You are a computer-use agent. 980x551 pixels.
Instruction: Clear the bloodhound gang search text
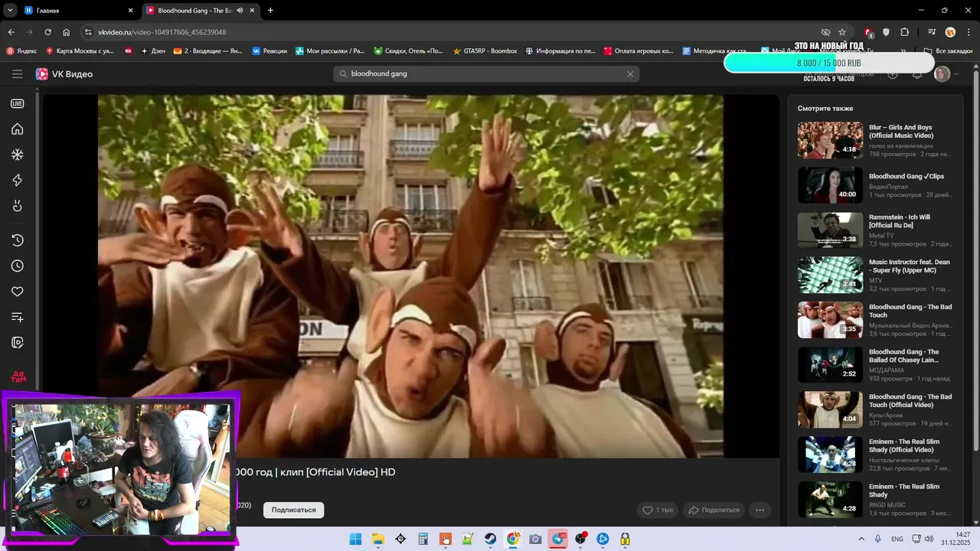click(630, 74)
